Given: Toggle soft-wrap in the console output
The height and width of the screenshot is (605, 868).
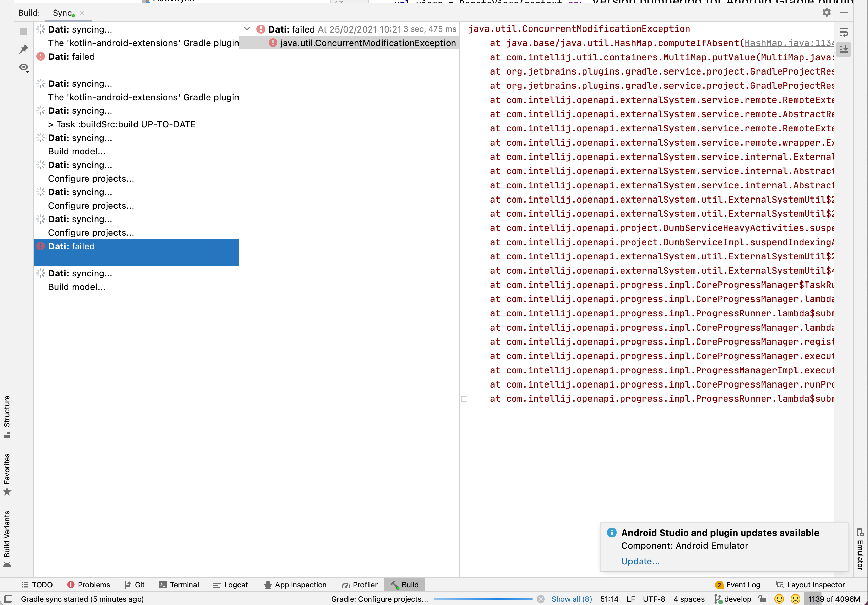Looking at the screenshot, I should [x=843, y=33].
